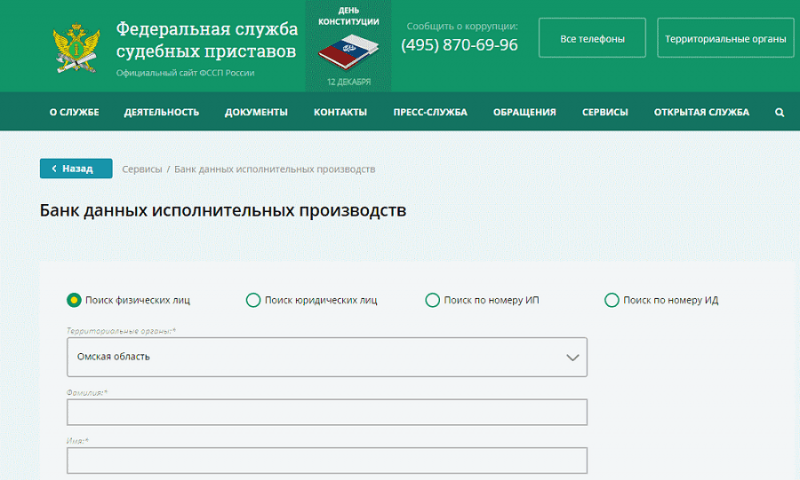Focus the Фамилия input field
Image resolution: width=800 pixels, height=480 pixels.
click(x=327, y=412)
